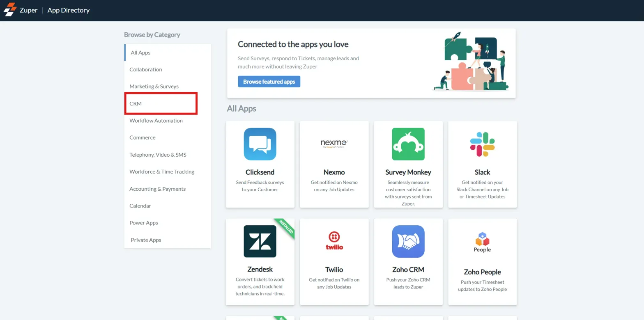Click 'Convert tickets to work orders' description
The width and height of the screenshot is (644, 320).
pos(260,286)
